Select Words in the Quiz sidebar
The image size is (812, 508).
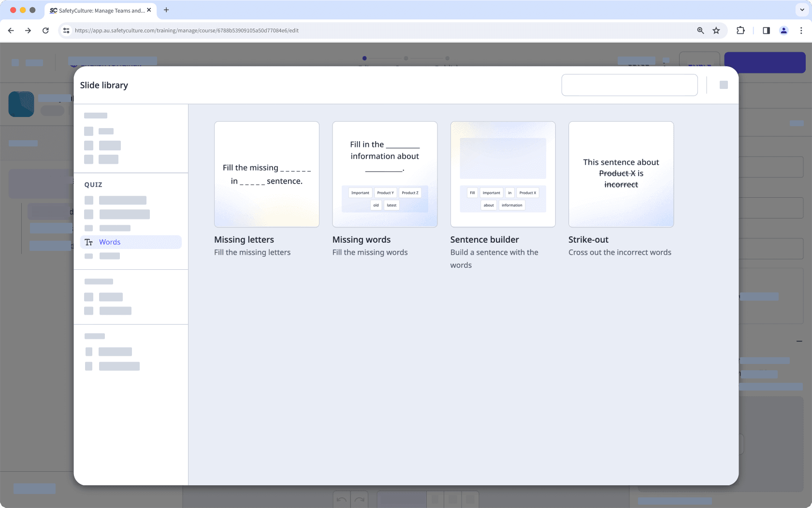click(110, 242)
